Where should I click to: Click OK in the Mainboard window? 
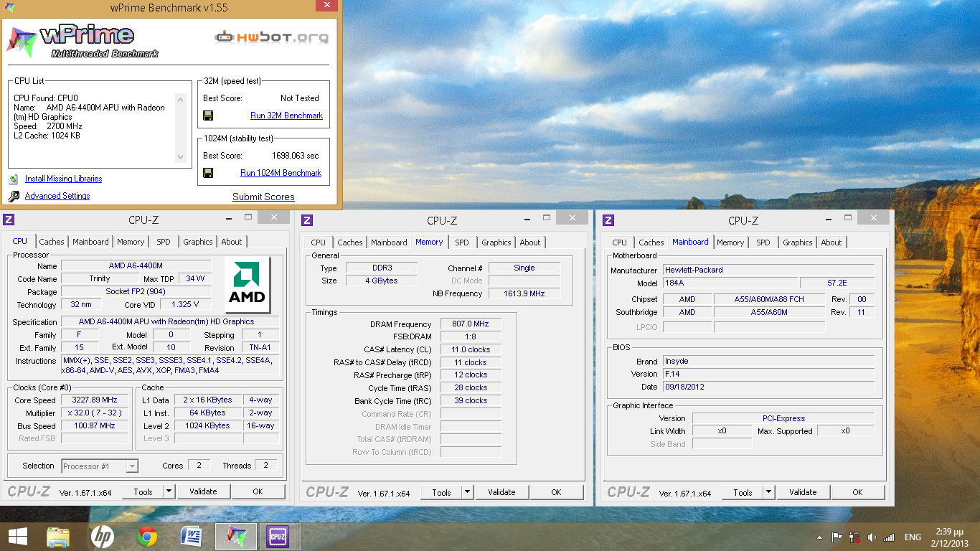pyautogui.click(x=857, y=492)
